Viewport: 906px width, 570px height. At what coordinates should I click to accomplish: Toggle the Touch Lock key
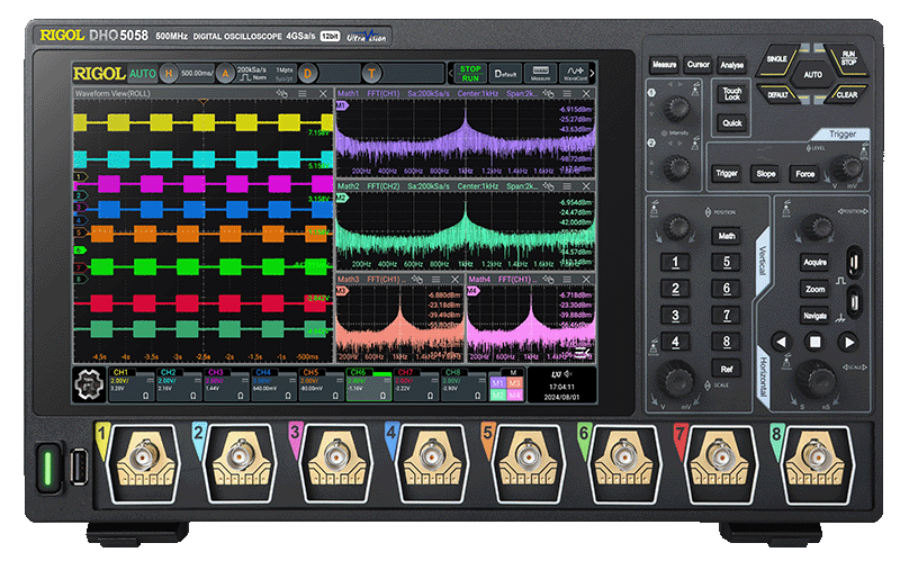coord(732,94)
